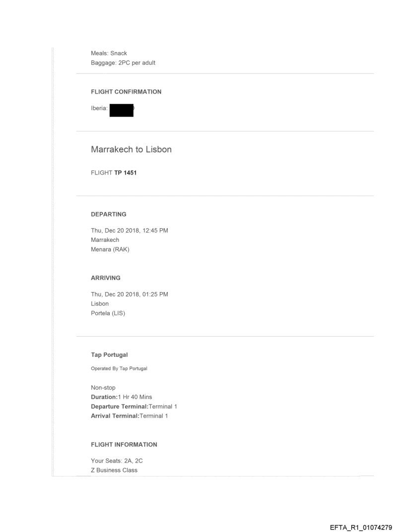Click the redacted Iberia confirmation code
Viewport: 405px width, 532px height.
(x=122, y=109)
